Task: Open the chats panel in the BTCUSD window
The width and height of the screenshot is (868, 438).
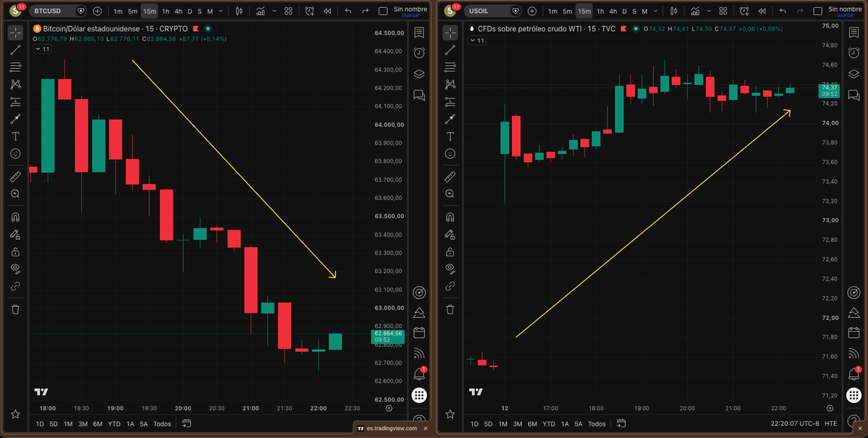Action: [419, 96]
